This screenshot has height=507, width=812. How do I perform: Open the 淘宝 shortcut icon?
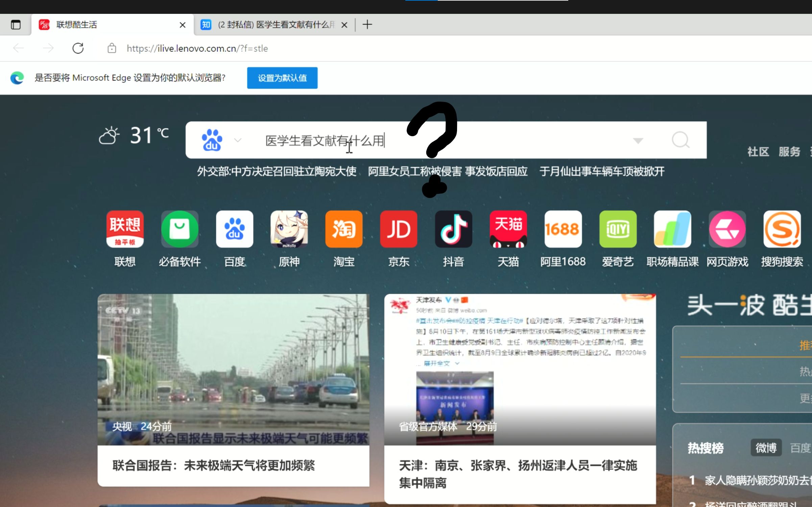click(x=344, y=229)
